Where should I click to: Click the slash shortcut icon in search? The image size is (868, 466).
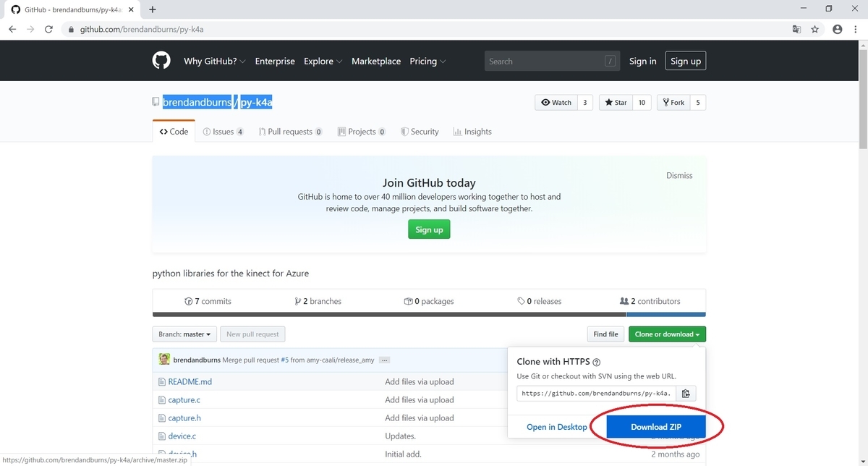(x=610, y=62)
